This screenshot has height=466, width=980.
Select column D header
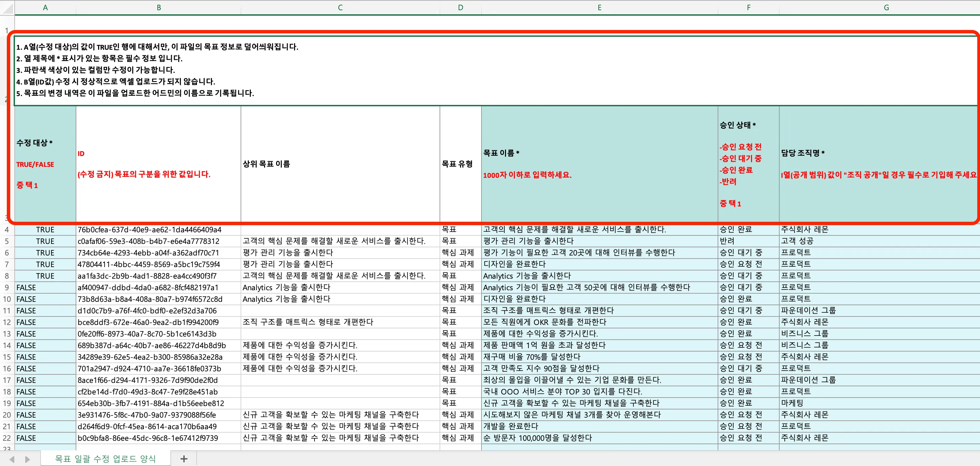pos(460,7)
